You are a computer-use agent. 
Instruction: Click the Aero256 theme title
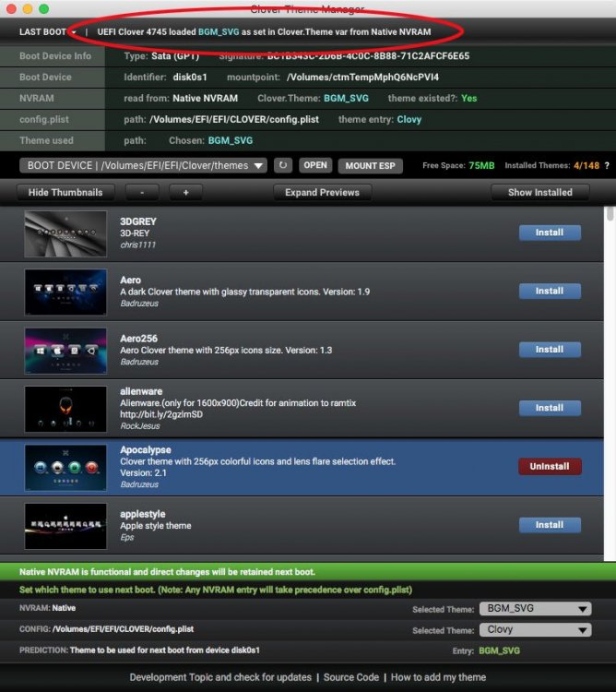[x=138, y=339]
